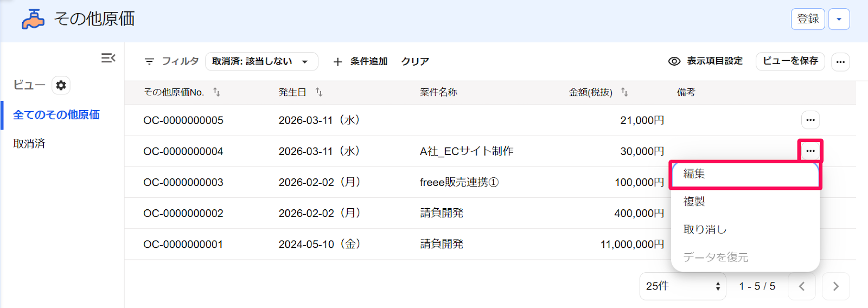Screen dimensions: 868x308
Task: Open row menu for OC-0000000005
Action: pos(810,120)
